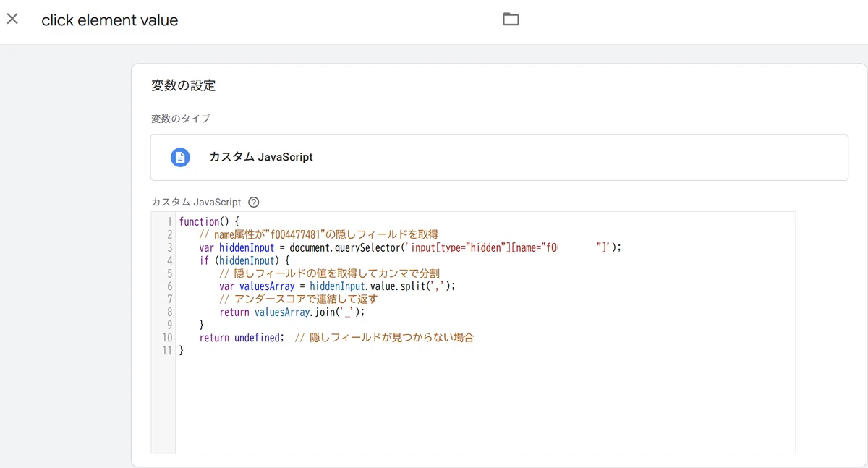The image size is (868, 468).
Task: Click the valuesArray split line
Action: click(338, 286)
